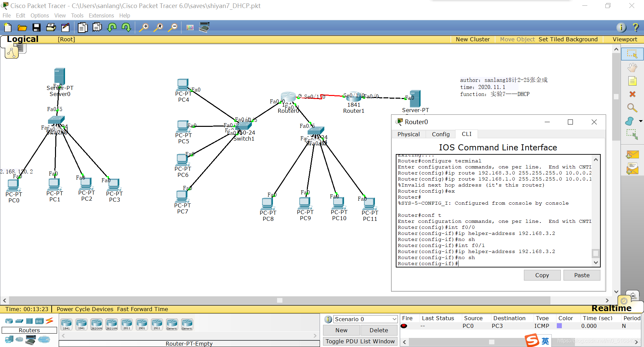
Task: Open the Extensions menu
Action: (x=101, y=15)
